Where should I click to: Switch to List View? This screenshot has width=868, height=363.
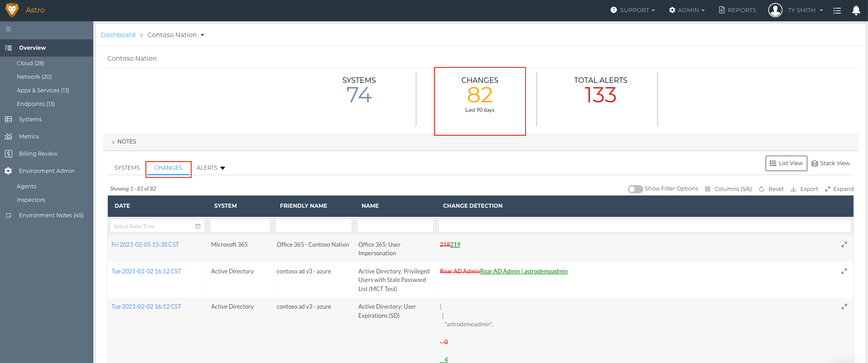[786, 163]
